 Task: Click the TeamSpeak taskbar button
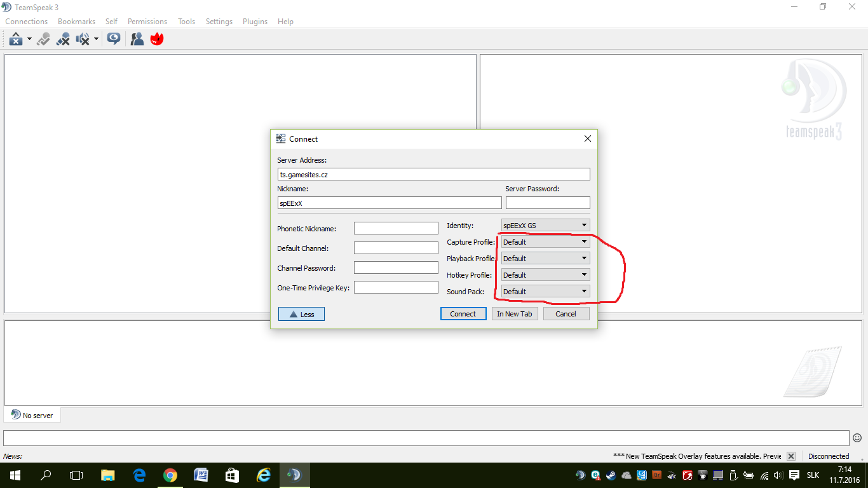[294, 475]
